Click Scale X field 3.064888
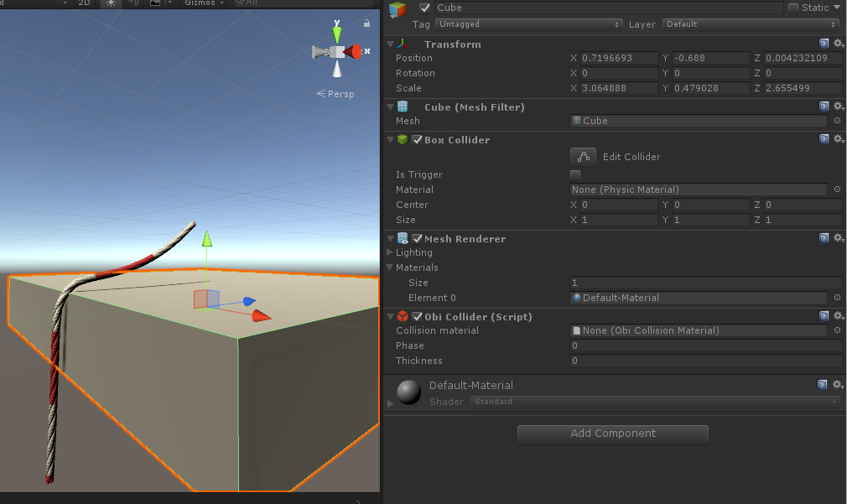This screenshot has height=504, width=847. coord(619,88)
